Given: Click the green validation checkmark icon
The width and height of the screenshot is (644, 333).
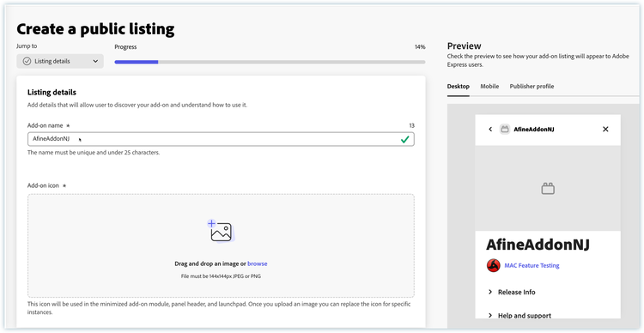Looking at the screenshot, I should click(405, 140).
